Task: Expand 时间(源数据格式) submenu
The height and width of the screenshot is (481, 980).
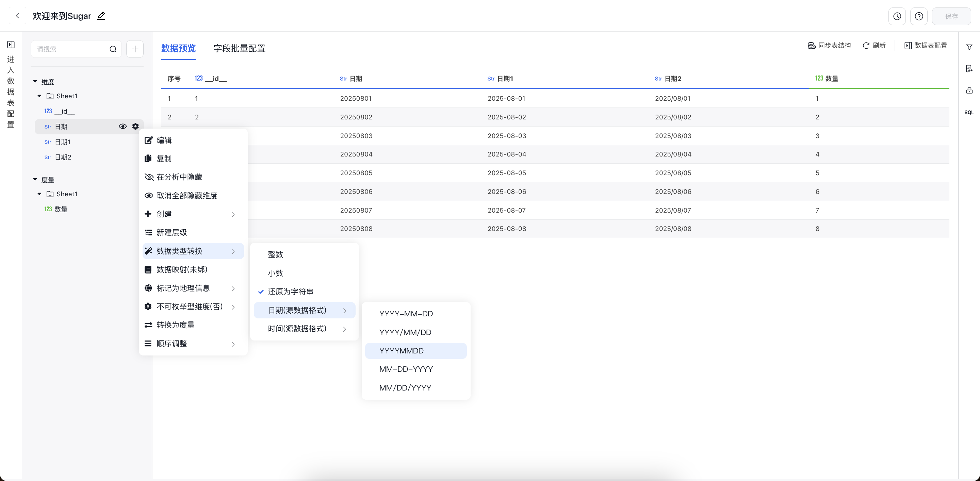Action: [x=304, y=329]
